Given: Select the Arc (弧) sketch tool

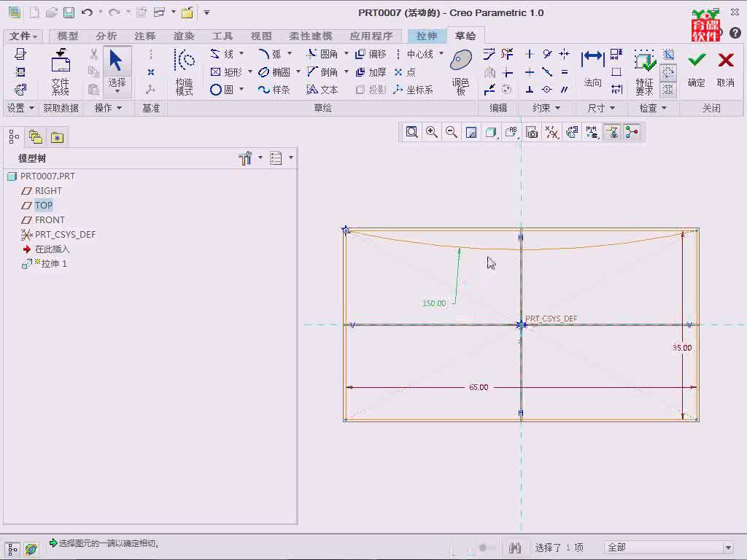Looking at the screenshot, I should 270,54.
